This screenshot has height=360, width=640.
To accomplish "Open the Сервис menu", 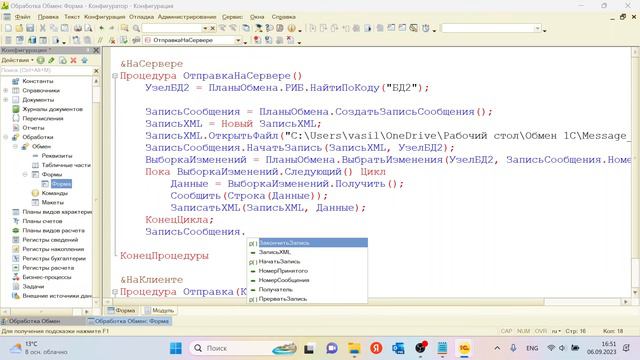I will pyautogui.click(x=232, y=17).
